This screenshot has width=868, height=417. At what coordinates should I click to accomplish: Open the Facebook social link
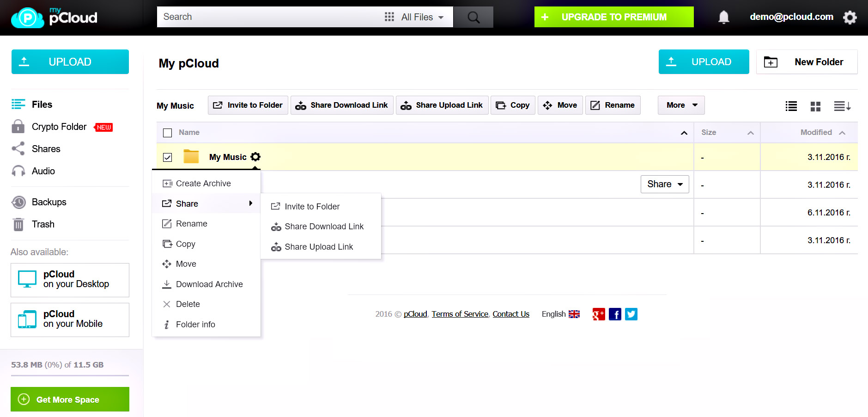click(x=615, y=314)
